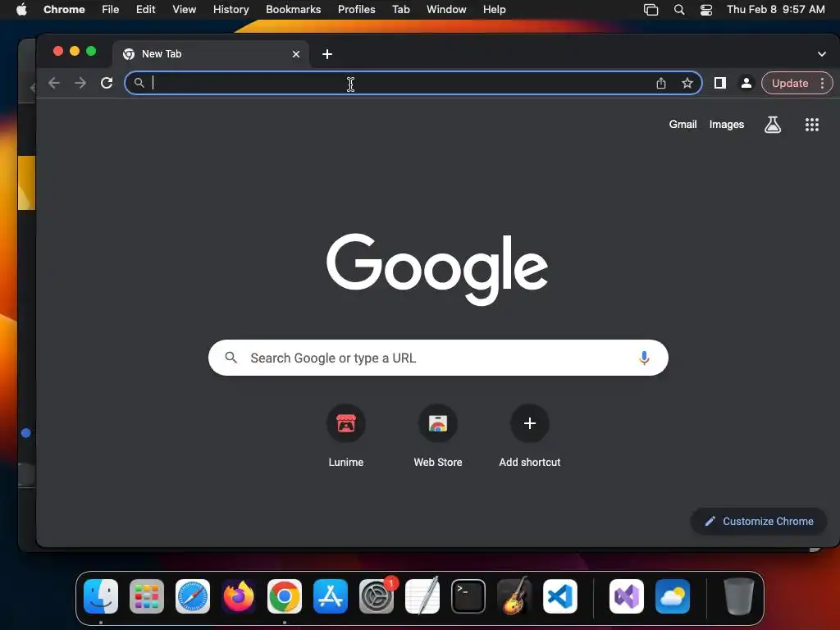This screenshot has width=840, height=630.
Task: Open the Lunime shortcut
Action: (x=346, y=436)
